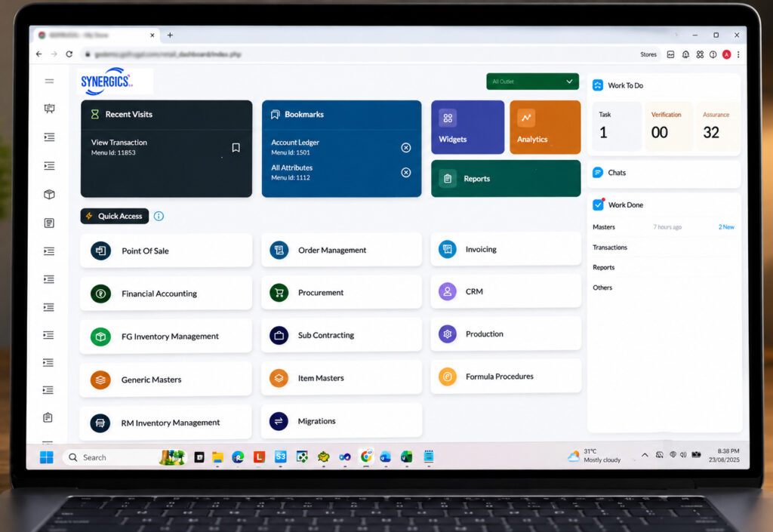Click the presentation board sidebar icon
773x532 pixels.
[x=49, y=109]
